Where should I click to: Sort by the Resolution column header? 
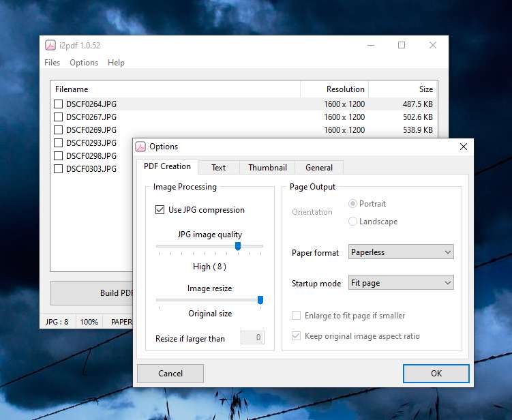334,89
